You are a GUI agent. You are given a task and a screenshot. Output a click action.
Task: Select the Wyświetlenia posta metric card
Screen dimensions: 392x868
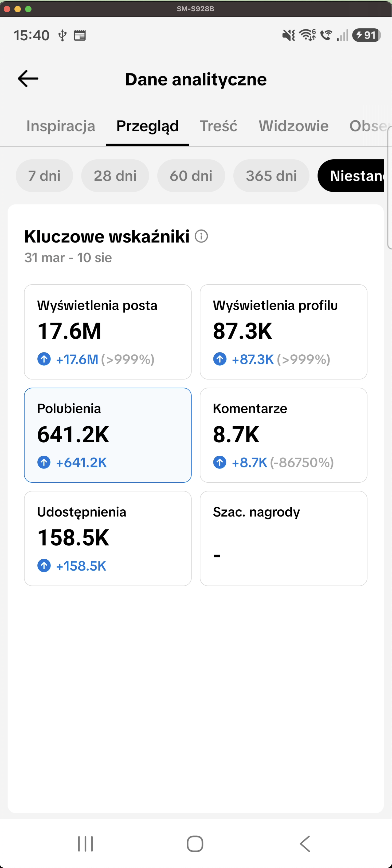click(x=108, y=332)
